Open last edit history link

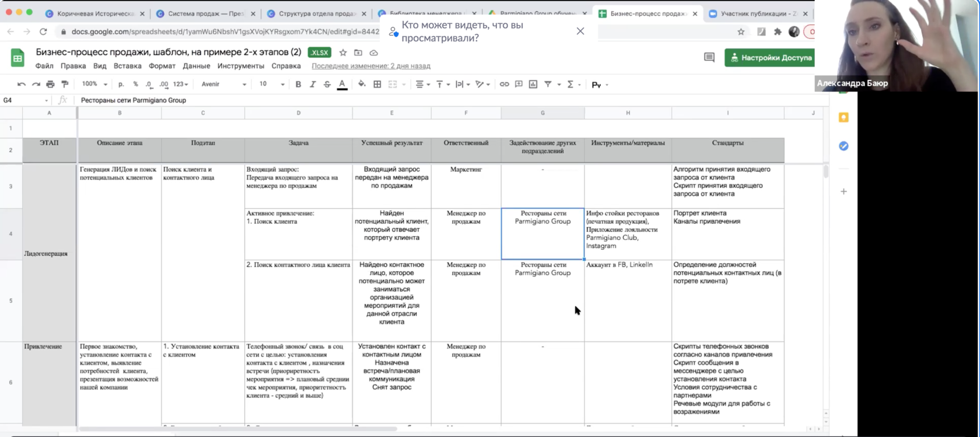[x=371, y=66]
